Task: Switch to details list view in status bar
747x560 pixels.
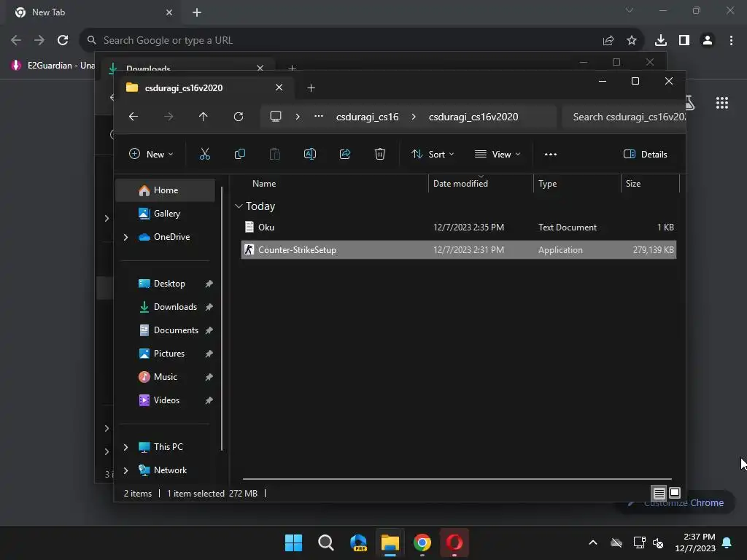Action: [x=659, y=494]
